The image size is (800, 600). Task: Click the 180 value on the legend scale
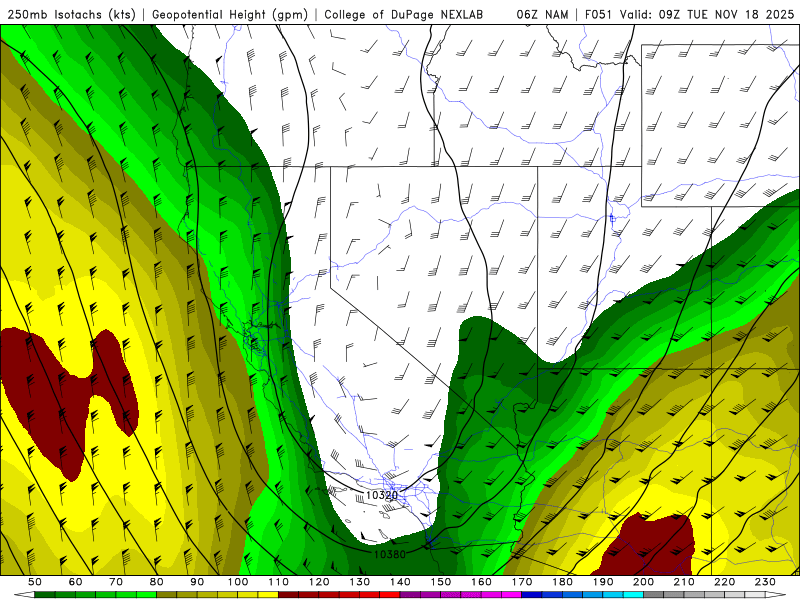pos(563,582)
